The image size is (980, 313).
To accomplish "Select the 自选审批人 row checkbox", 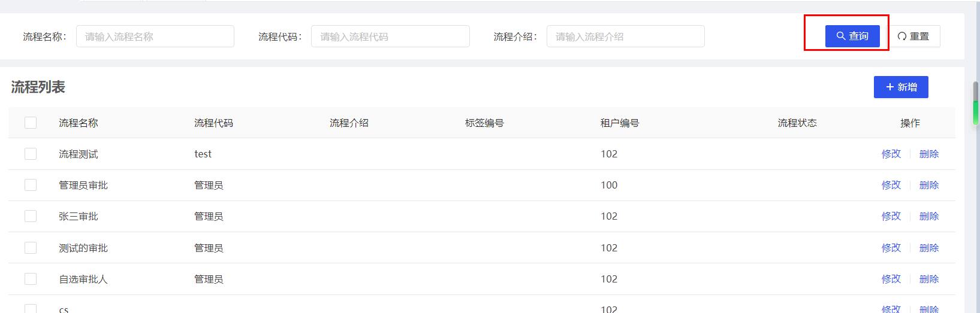I will [31, 279].
